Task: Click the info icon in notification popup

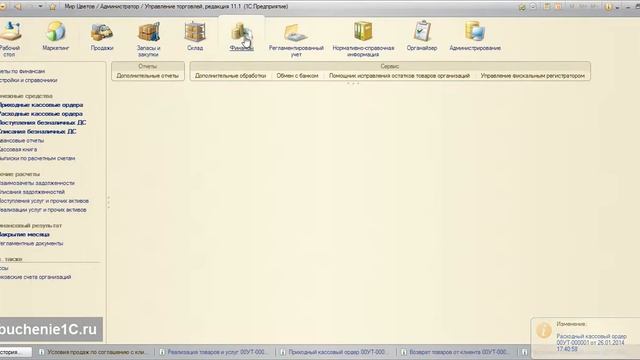Action: pyautogui.click(x=544, y=330)
